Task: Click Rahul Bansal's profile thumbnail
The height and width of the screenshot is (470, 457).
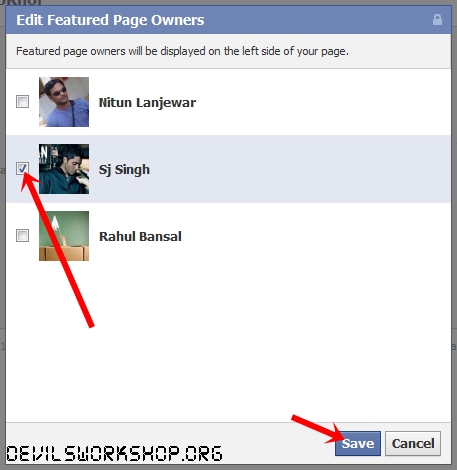Action: pyautogui.click(x=64, y=236)
